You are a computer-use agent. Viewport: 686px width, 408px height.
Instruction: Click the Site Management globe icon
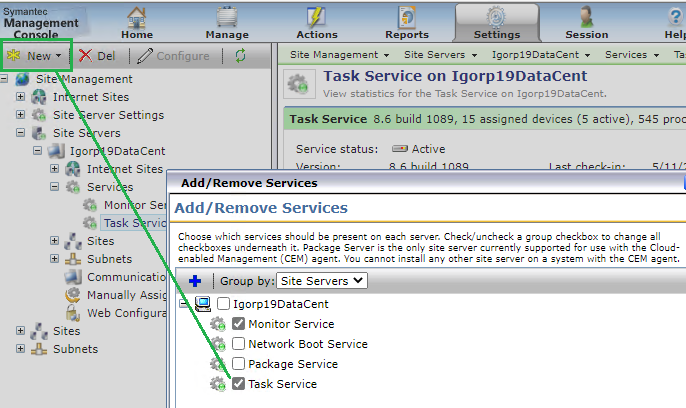coord(22,79)
